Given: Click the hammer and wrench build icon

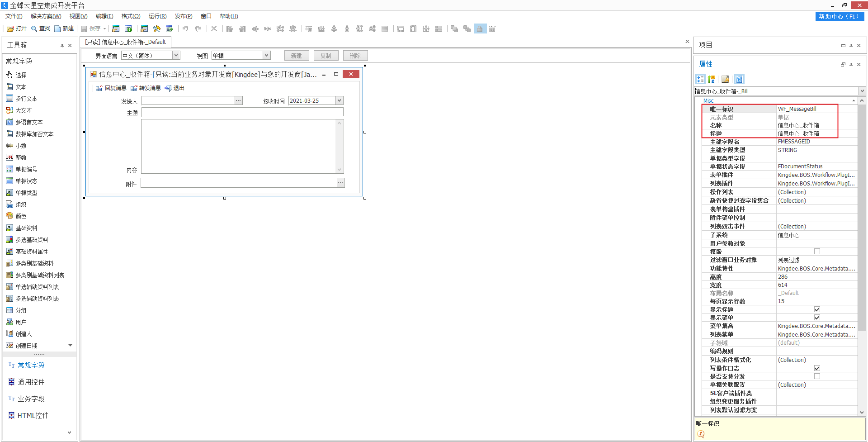Looking at the screenshot, I should pyautogui.click(x=156, y=29).
